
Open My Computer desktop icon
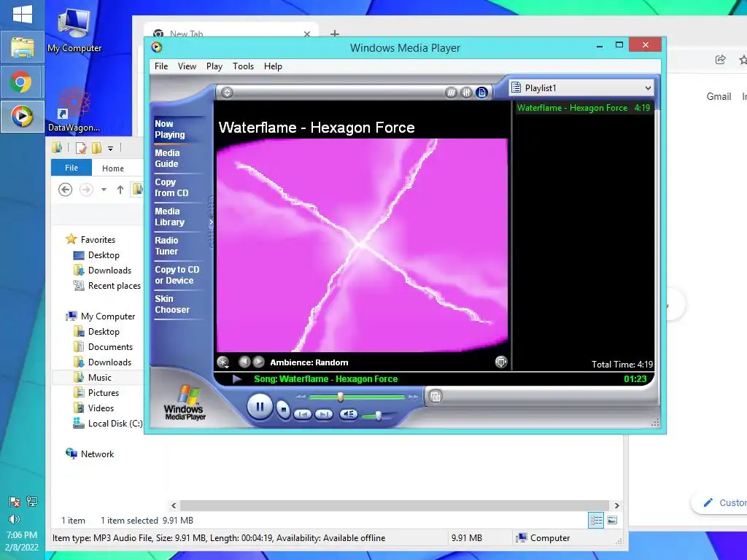pos(74,29)
